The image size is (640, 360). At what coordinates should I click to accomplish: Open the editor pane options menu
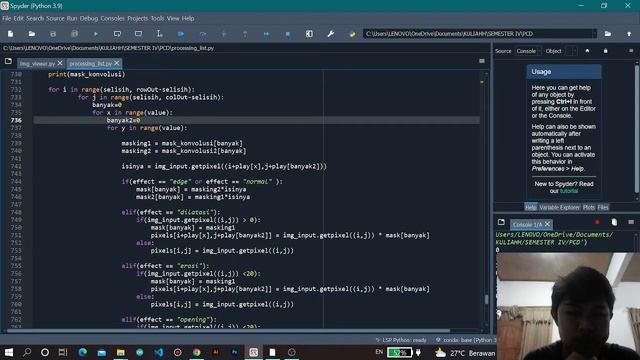[482, 61]
